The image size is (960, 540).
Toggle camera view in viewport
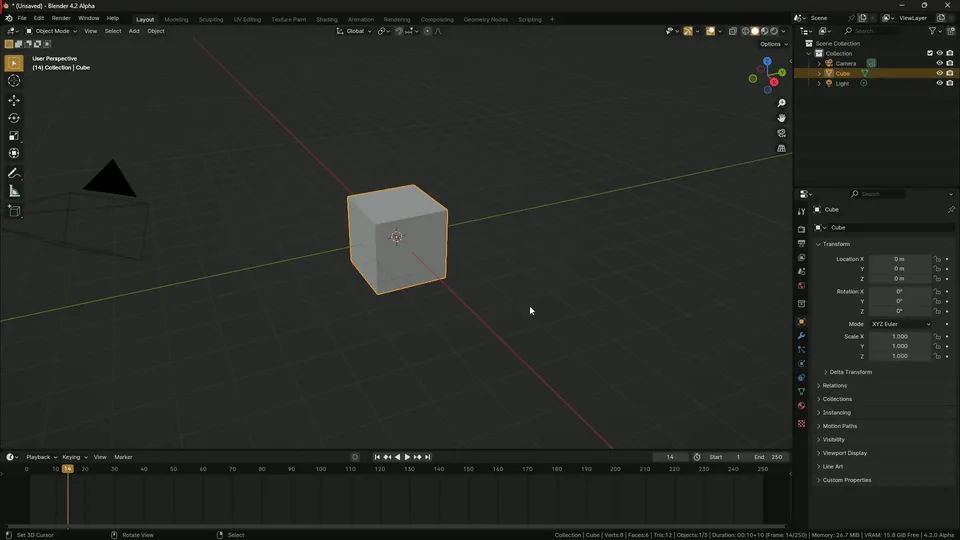pyautogui.click(x=781, y=133)
